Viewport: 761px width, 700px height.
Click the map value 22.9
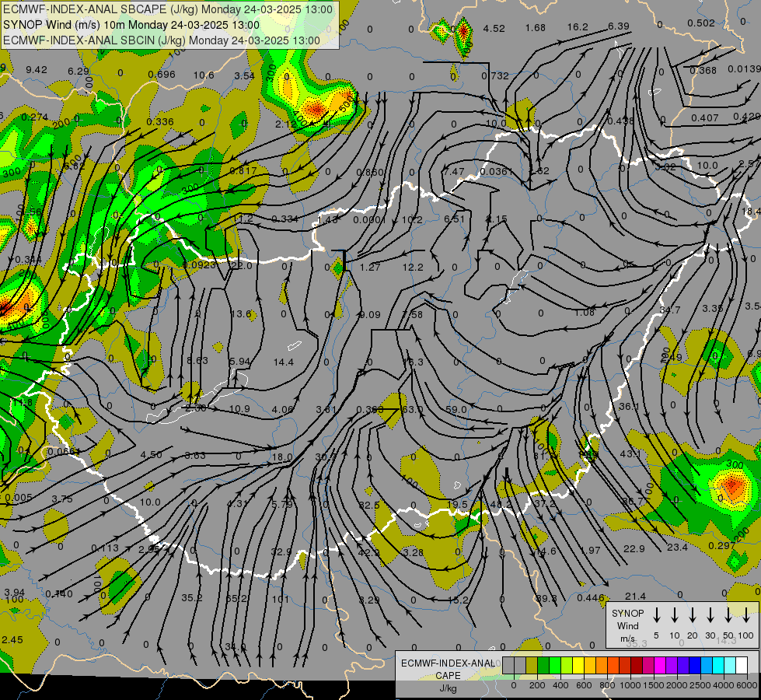point(634,549)
